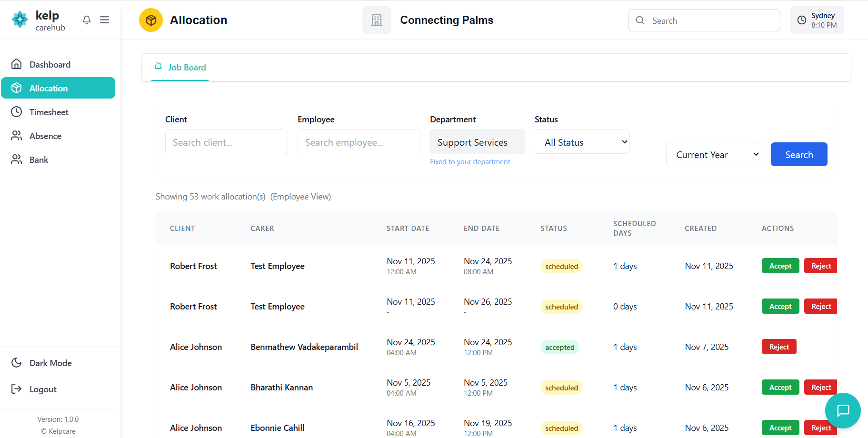
Task: Click the organization building icon
Action: pos(377,20)
